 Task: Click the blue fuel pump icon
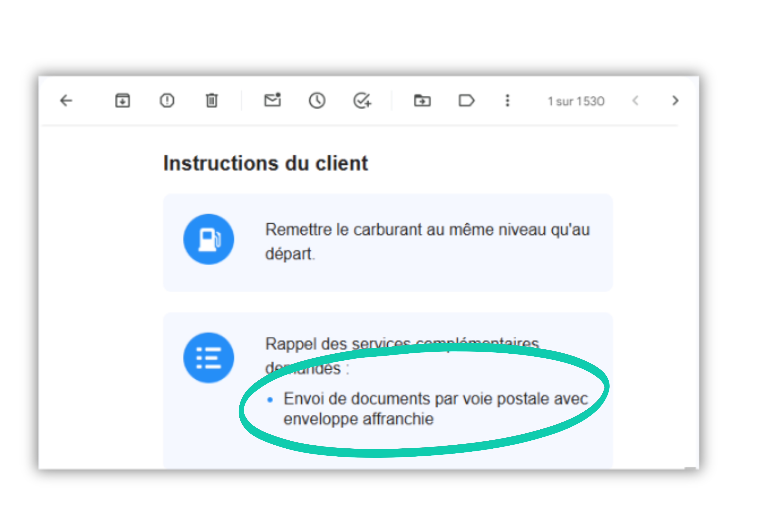click(209, 239)
